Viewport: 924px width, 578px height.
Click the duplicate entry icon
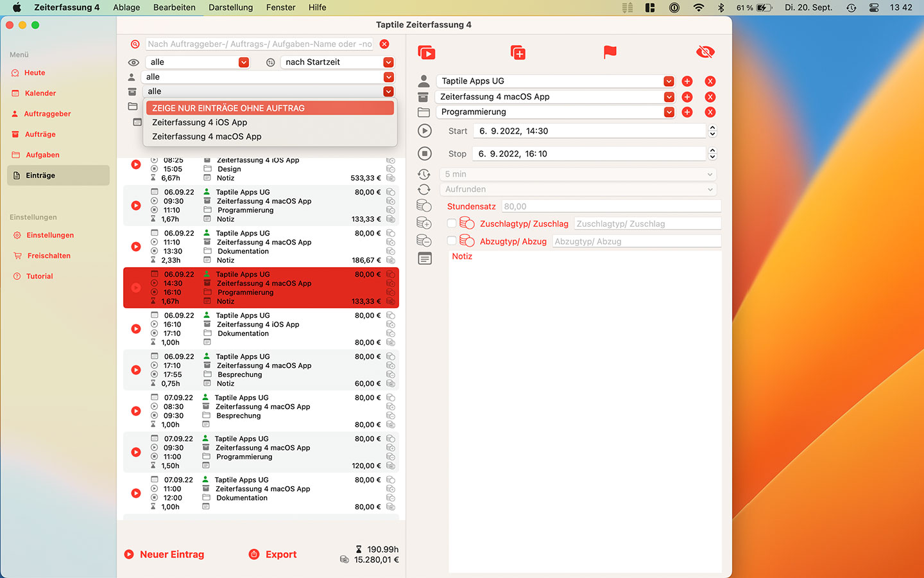coord(518,52)
